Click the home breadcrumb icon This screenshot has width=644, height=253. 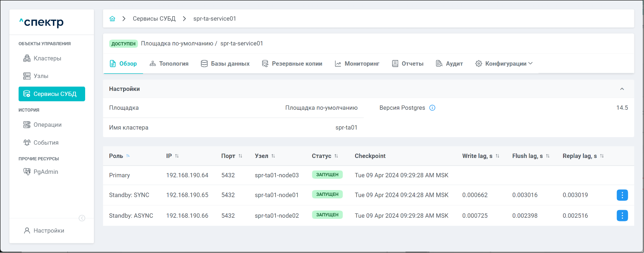[x=112, y=19]
